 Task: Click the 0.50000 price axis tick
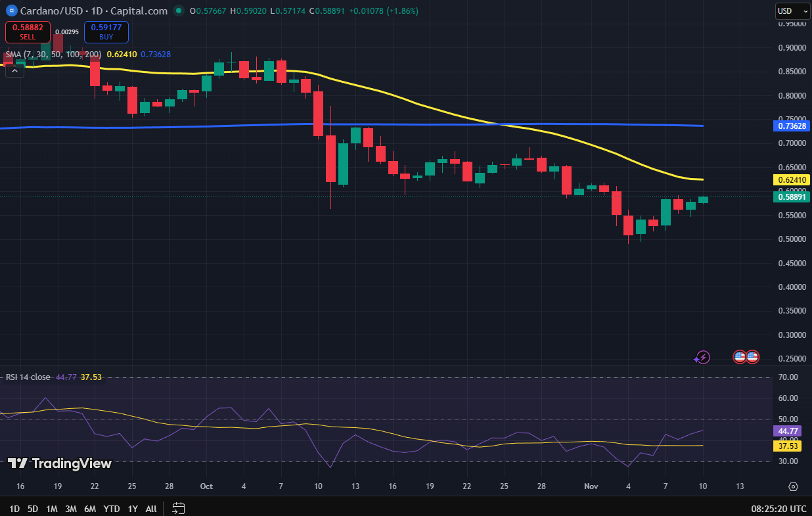pos(792,239)
